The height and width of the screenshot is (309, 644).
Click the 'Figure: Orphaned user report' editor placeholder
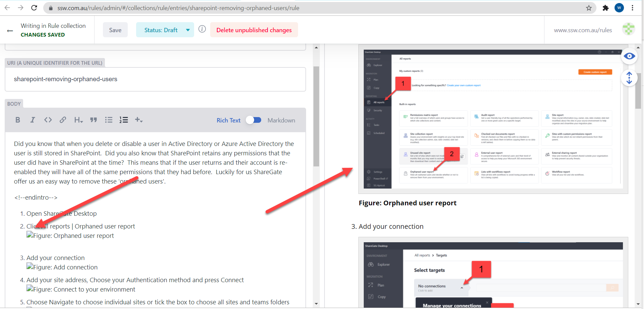70,236
